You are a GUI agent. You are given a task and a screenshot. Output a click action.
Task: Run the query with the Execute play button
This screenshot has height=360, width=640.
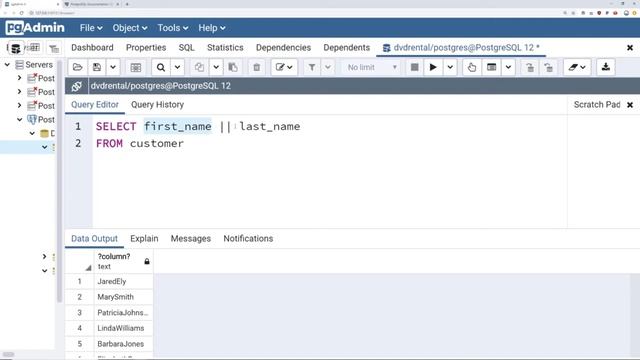click(433, 67)
